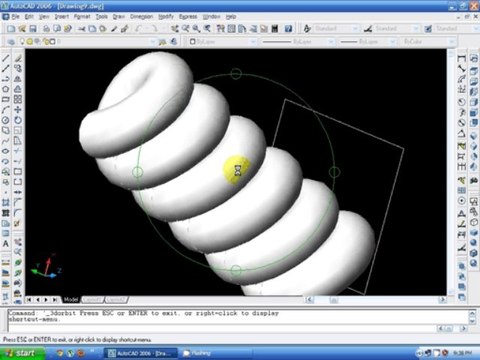Open a drawing with the Open icon

(22, 29)
